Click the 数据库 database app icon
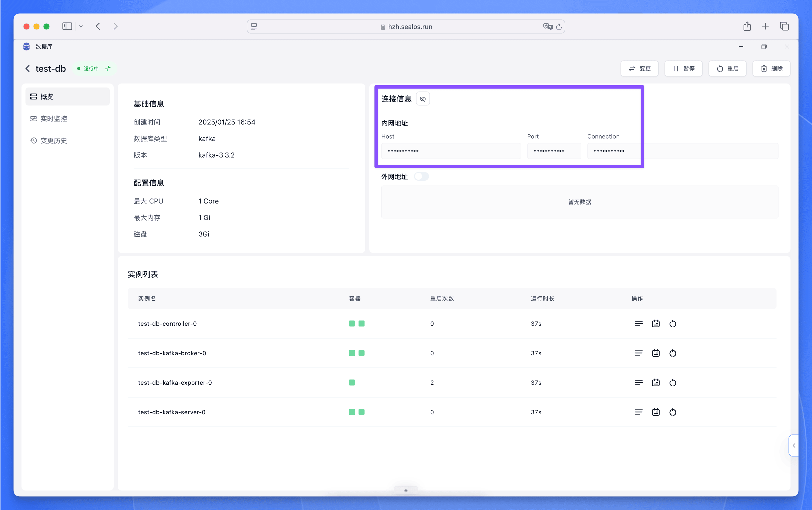The width and height of the screenshot is (812, 510). [x=27, y=46]
